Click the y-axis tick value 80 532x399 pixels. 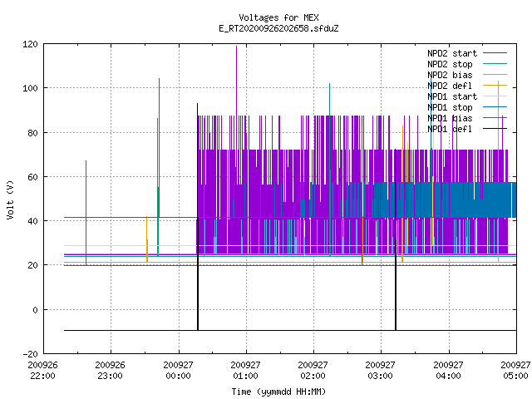pos(32,133)
